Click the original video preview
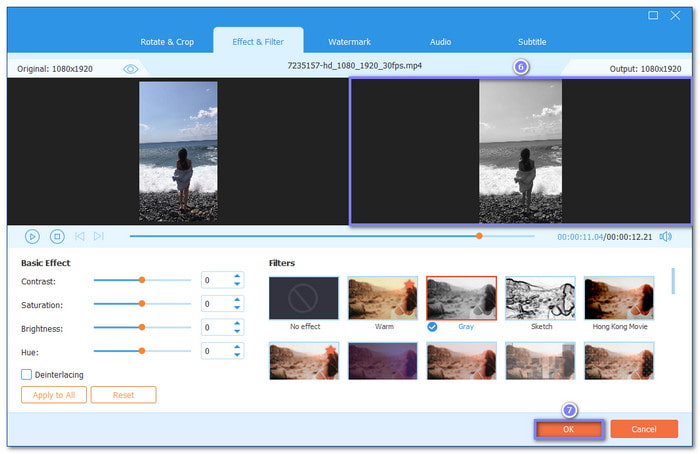700x454 pixels. click(x=178, y=151)
